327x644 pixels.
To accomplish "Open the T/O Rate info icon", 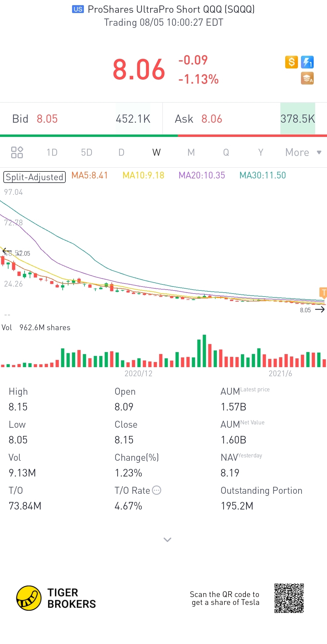I will (x=157, y=490).
